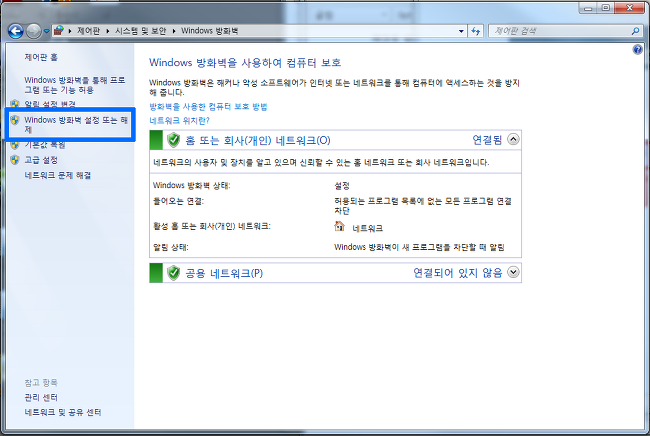Click the Control Panel icon in address bar

pyautogui.click(x=59, y=30)
